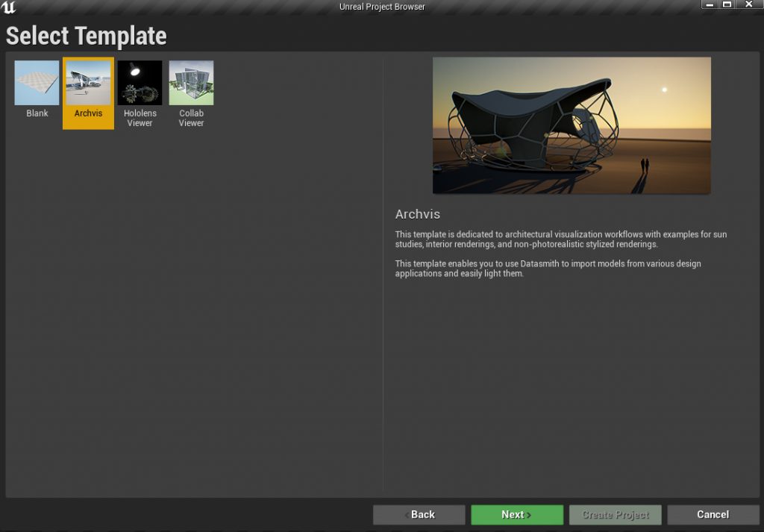764x532 pixels.
Task: Select the Blank template thumbnail
Action: point(37,83)
